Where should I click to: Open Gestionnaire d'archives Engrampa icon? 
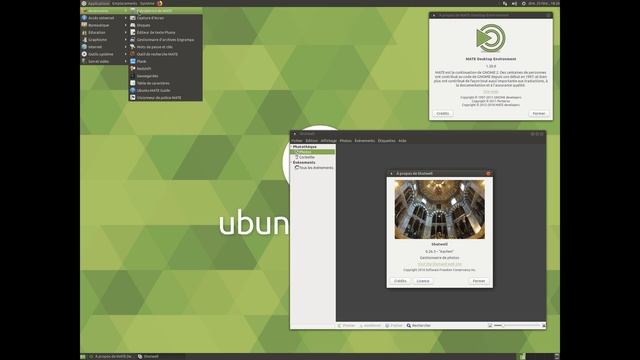(x=133, y=40)
